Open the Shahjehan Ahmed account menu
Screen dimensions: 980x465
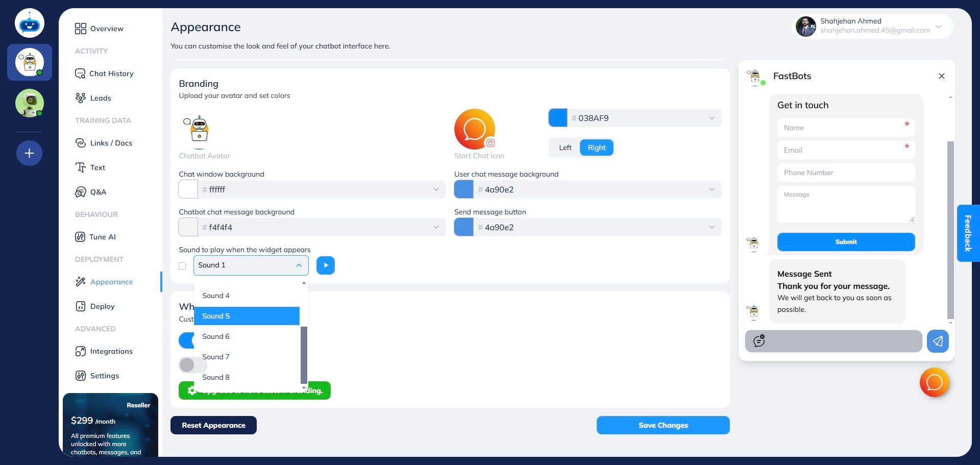872,26
